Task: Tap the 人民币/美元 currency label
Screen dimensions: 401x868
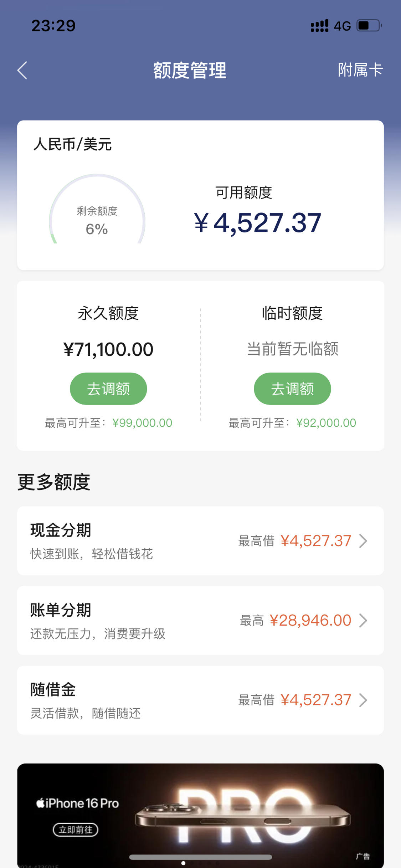Action: pyautogui.click(x=73, y=144)
